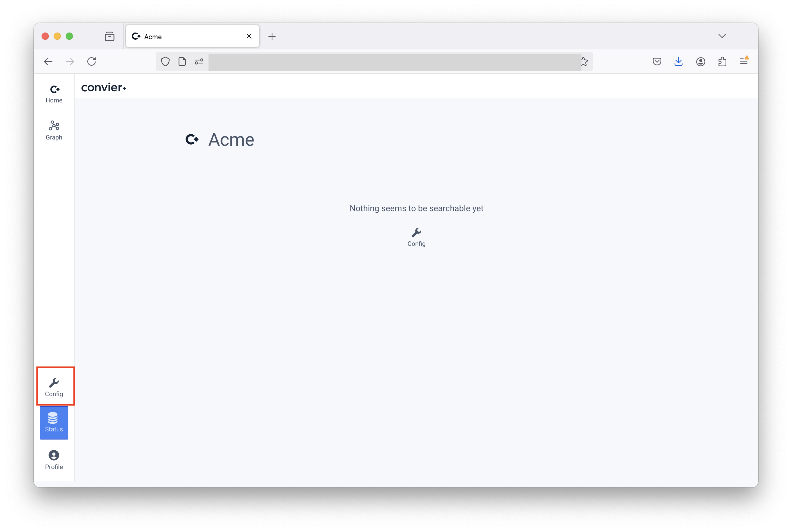Select the Graph menu item
The width and height of the screenshot is (792, 532).
click(54, 130)
